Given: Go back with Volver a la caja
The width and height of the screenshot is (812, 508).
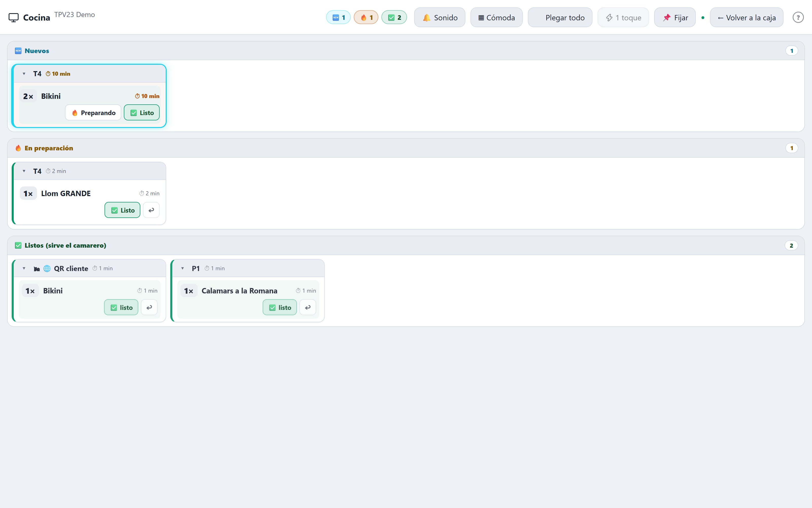Looking at the screenshot, I should 747,18.
